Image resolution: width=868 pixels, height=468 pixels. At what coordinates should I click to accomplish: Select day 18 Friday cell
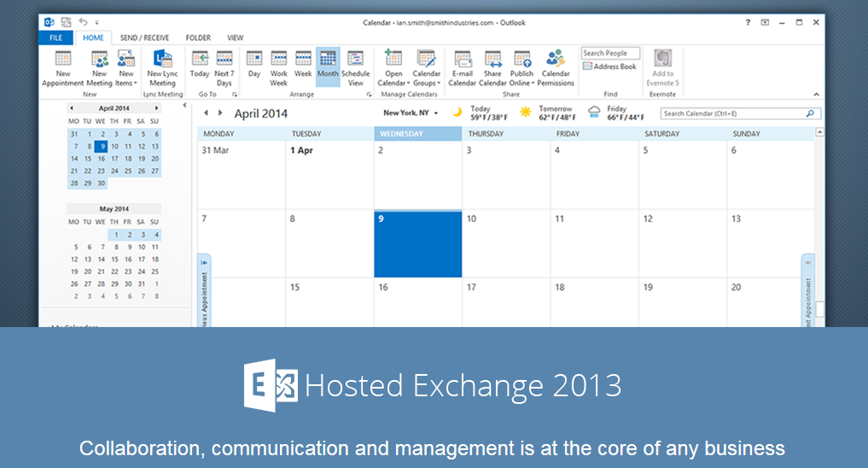pos(594,303)
